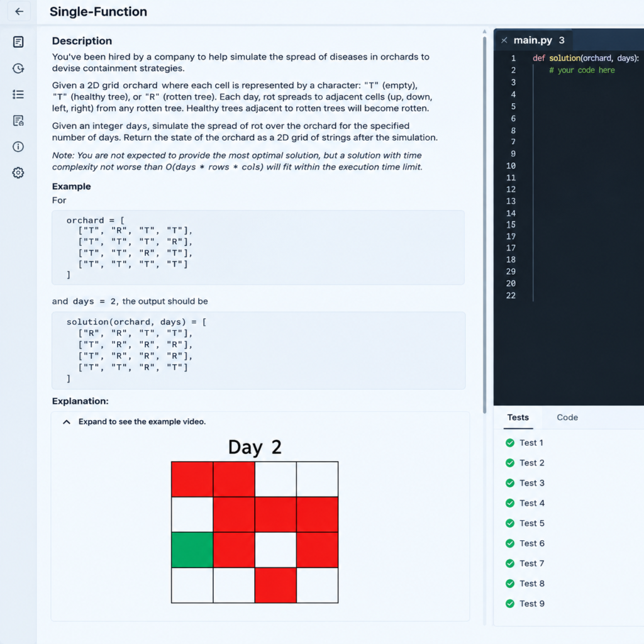The width and height of the screenshot is (644, 644).
Task: Collapse the example video expander
Action: click(67, 422)
